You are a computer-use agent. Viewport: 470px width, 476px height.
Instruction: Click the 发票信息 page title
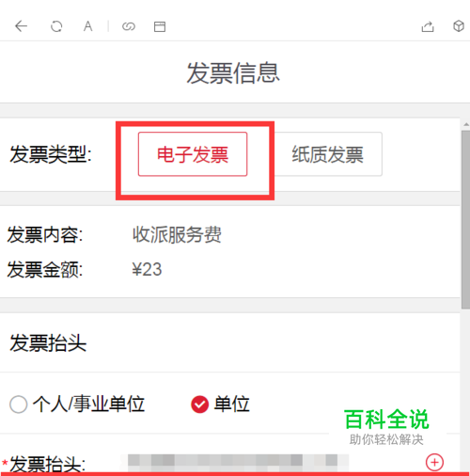[233, 73]
